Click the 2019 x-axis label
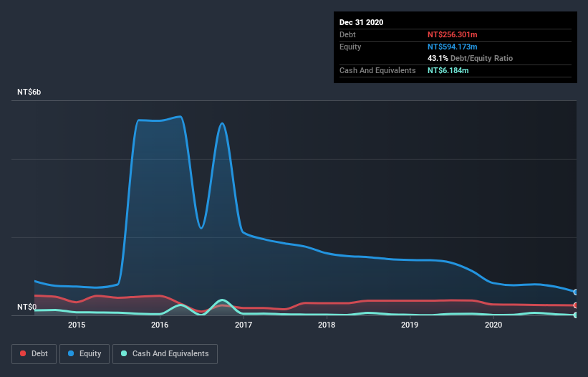 tap(410, 325)
